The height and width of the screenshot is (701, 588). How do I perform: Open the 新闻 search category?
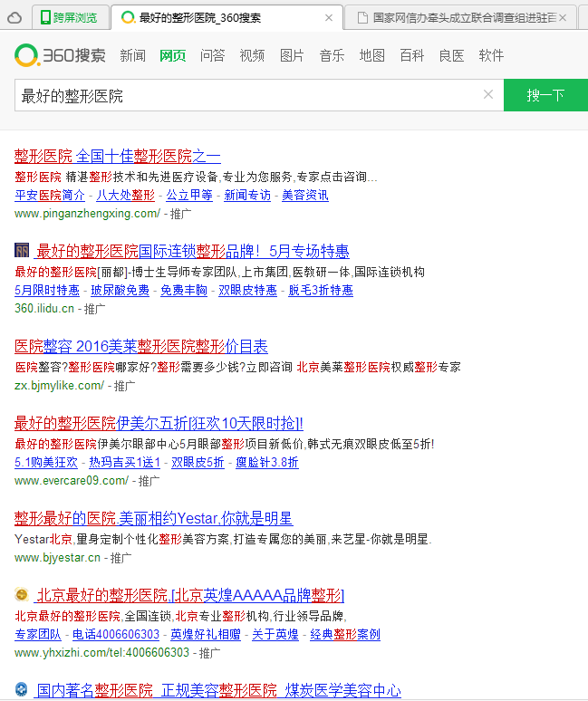(x=133, y=55)
